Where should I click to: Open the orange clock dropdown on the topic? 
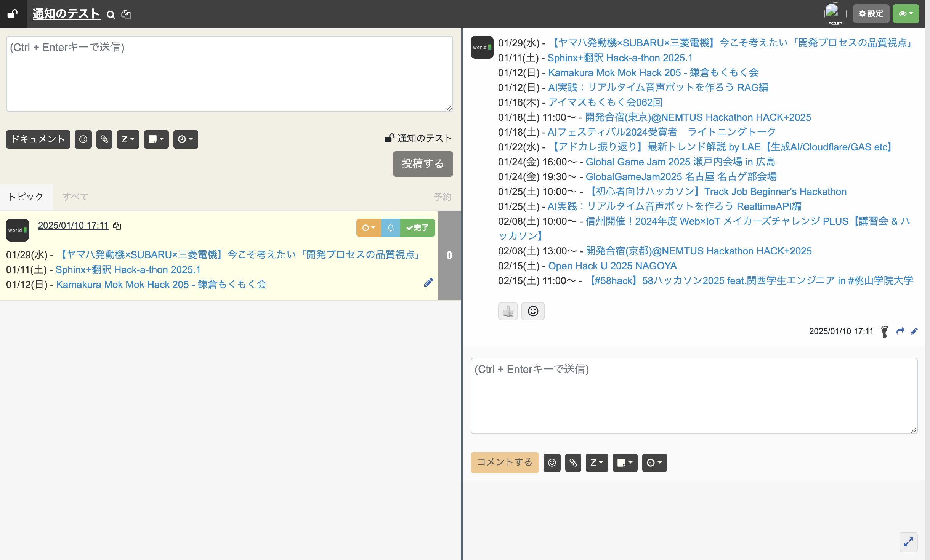368,228
